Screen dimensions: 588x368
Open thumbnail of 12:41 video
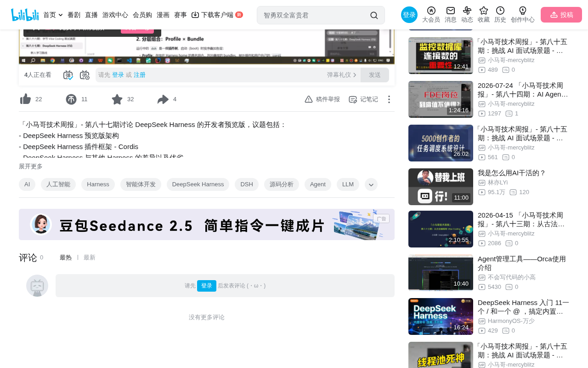441,56
